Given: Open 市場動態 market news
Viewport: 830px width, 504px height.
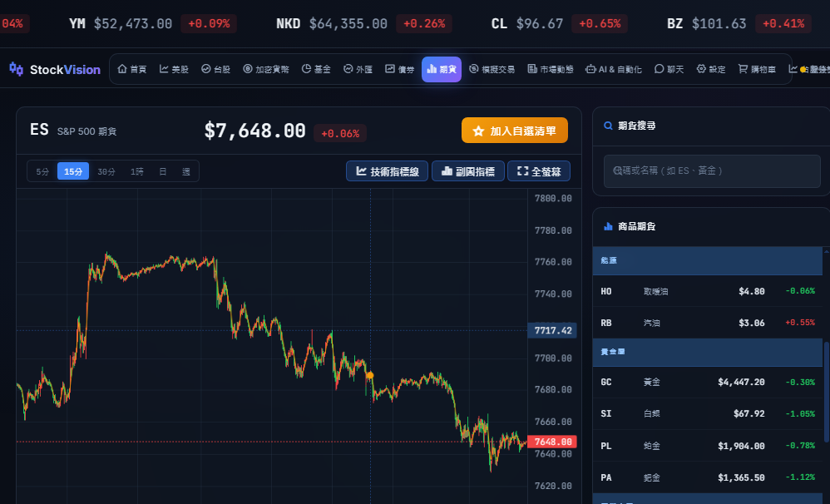Looking at the screenshot, I should coord(551,69).
